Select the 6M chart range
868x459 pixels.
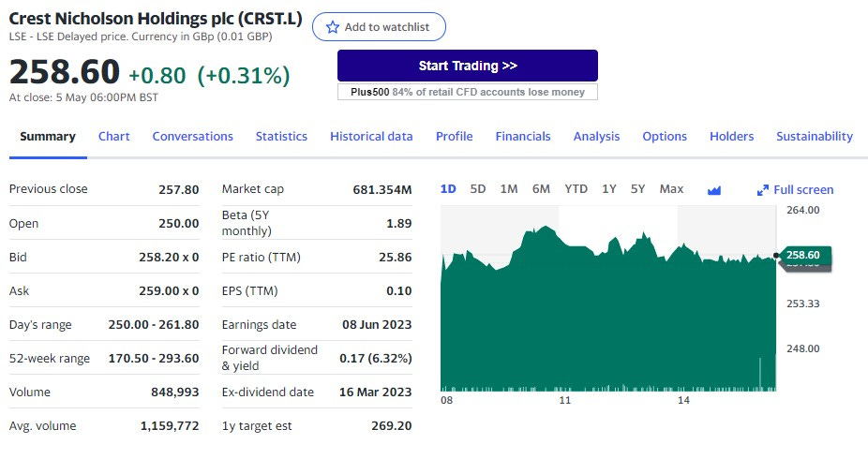click(x=541, y=189)
